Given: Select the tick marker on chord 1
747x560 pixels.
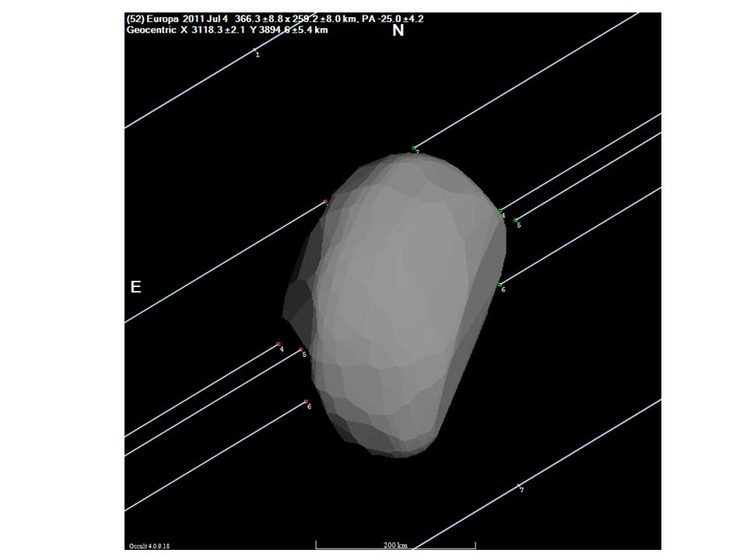Looking at the screenshot, I should pos(254,51).
